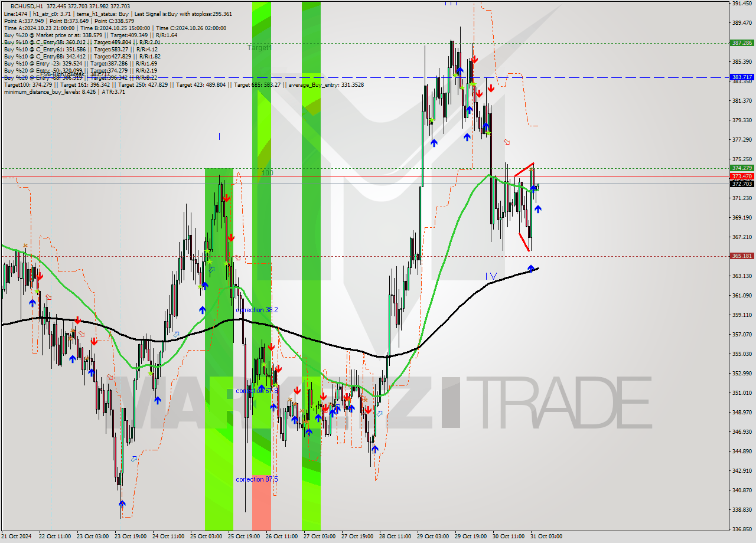Screen dimensions: 756x543
Task: Click the black 372.703 current price tag
Action: coord(742,184)
